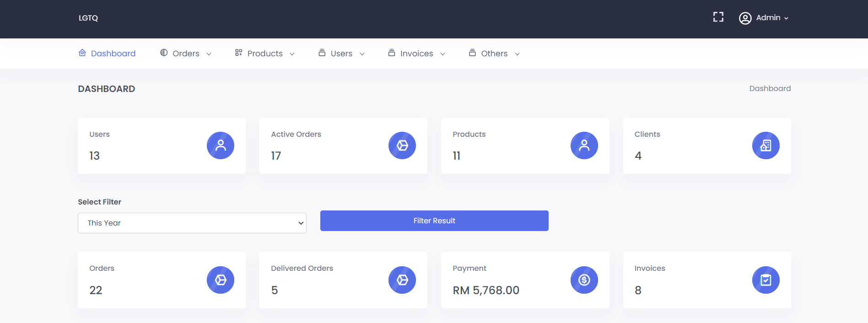
Task: Click the fullscreen toggle icon
Action: pyautogui.click(x=718, y=17)
